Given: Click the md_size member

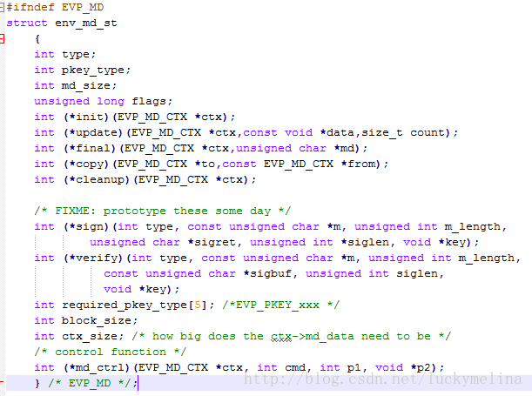Looking at the screenshot, I should [x=85, y=85].
